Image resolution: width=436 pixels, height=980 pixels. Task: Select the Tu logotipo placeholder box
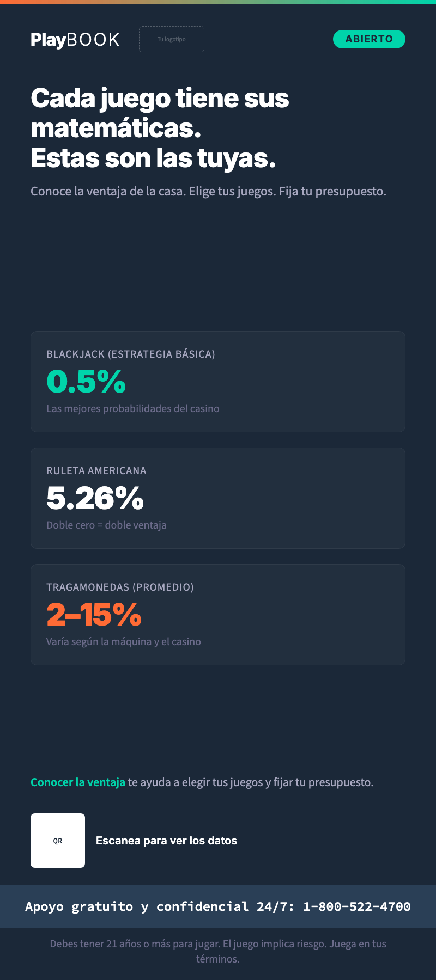(x=172, y=39)
